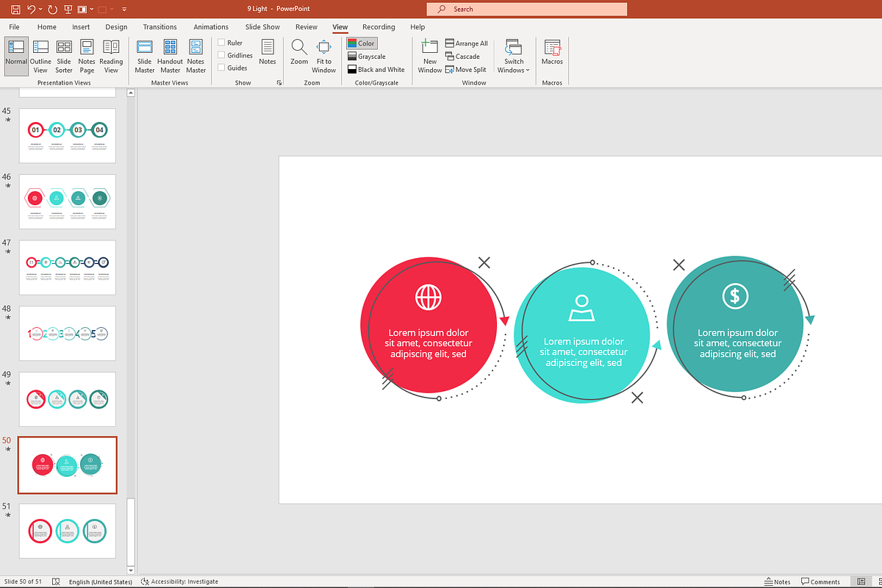Select slide 46 thumbnail
The width and height of the screenshot is (882, 588).
pos(68,202)
